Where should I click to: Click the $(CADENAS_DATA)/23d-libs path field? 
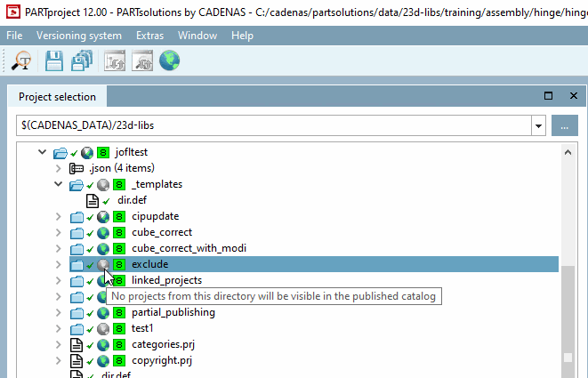[274, 125]
